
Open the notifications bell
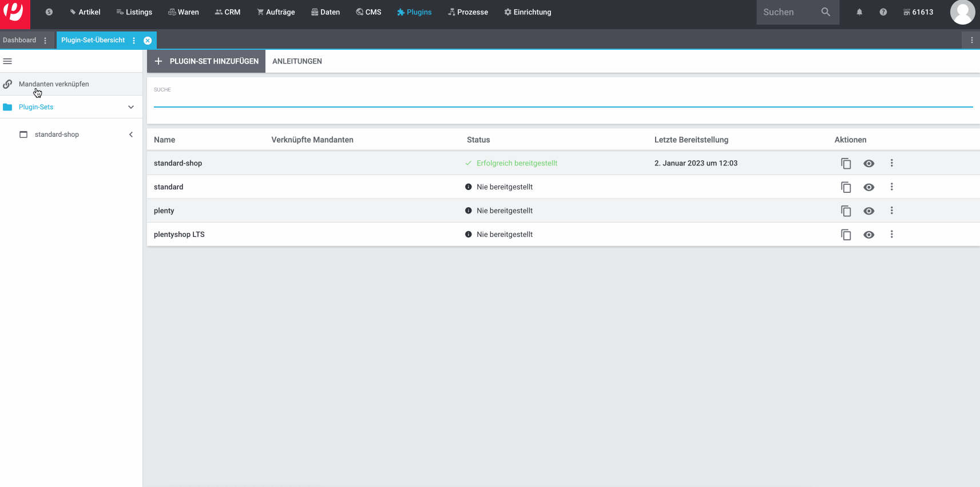pyautogui.click(x=859, y=12)
